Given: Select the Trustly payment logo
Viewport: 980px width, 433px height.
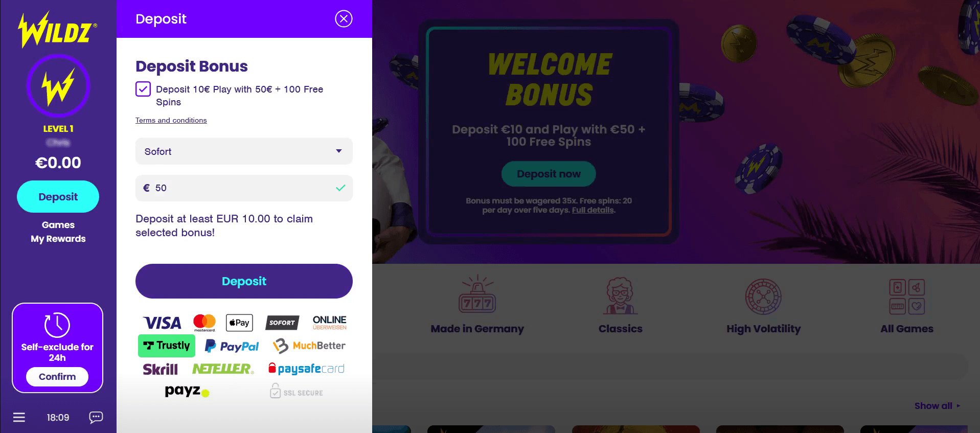Looking at the screenshot, I should (x=167, y=346).
